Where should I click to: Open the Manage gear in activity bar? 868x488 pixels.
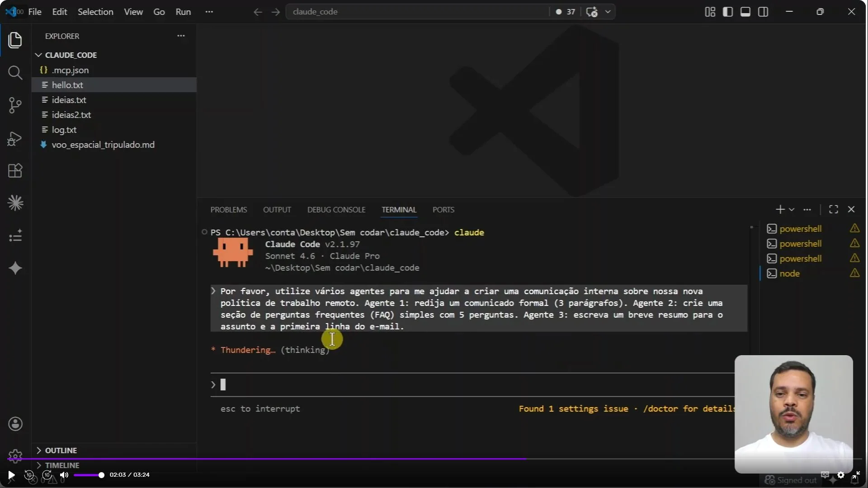15,455
